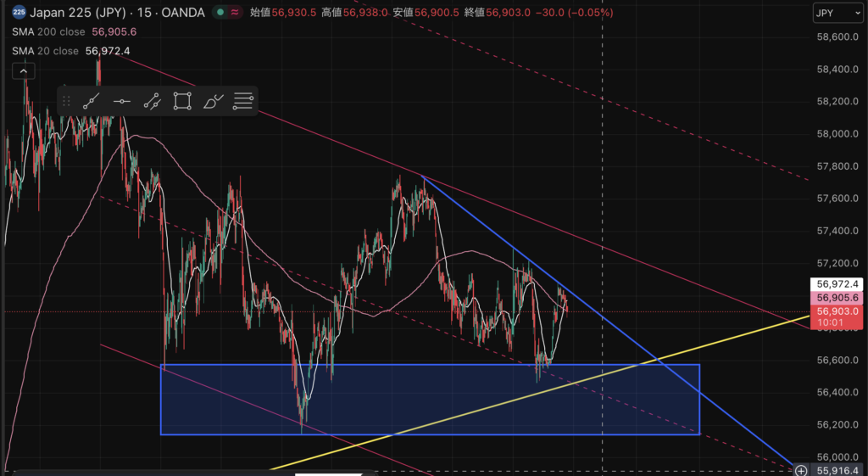Image resolution: width=868 pixels, height=476 pixels.
Task: Click the Japan 225 symbol logo
Action: pyautogui.click(x=18, y=13)
